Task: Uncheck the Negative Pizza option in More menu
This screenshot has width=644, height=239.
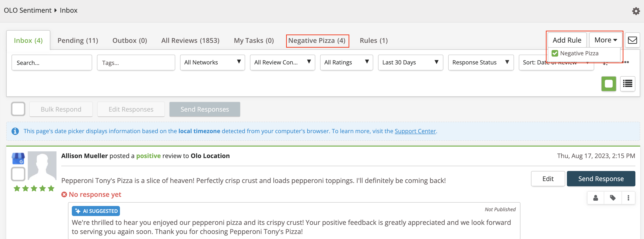Action: tap(555, 53)
